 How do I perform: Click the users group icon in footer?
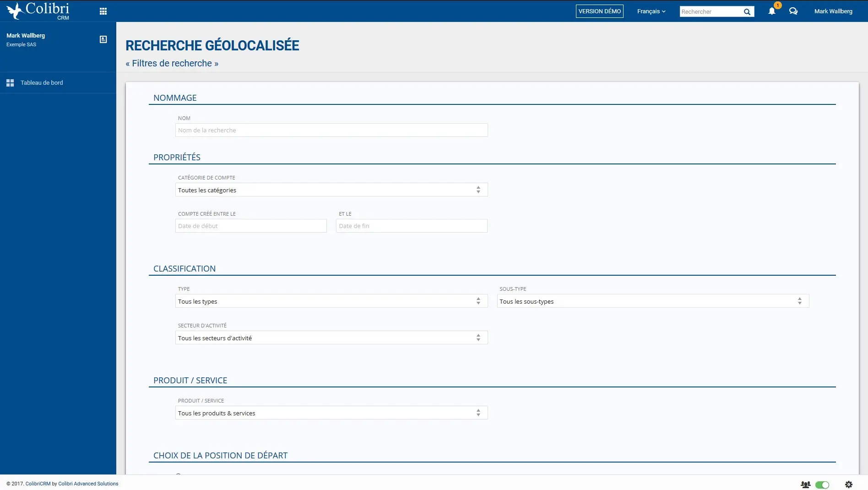click(x=805, y=485)
